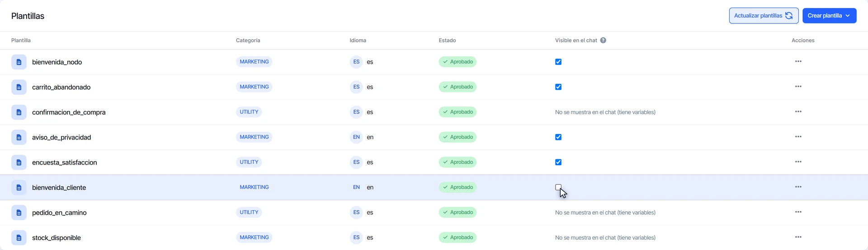Screen dimensions: 868x250
Task: Select the bienvenida_cliente template name
Action: coord(59,187)
